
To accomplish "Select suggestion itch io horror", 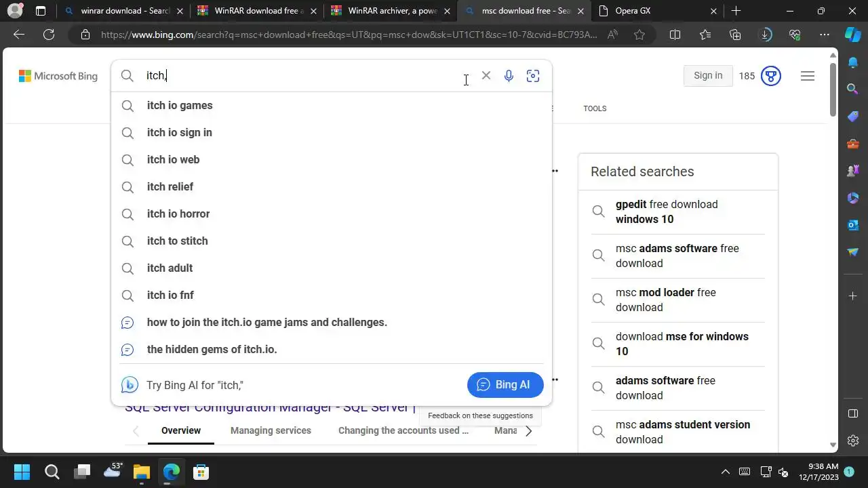I will coord(332,213).
